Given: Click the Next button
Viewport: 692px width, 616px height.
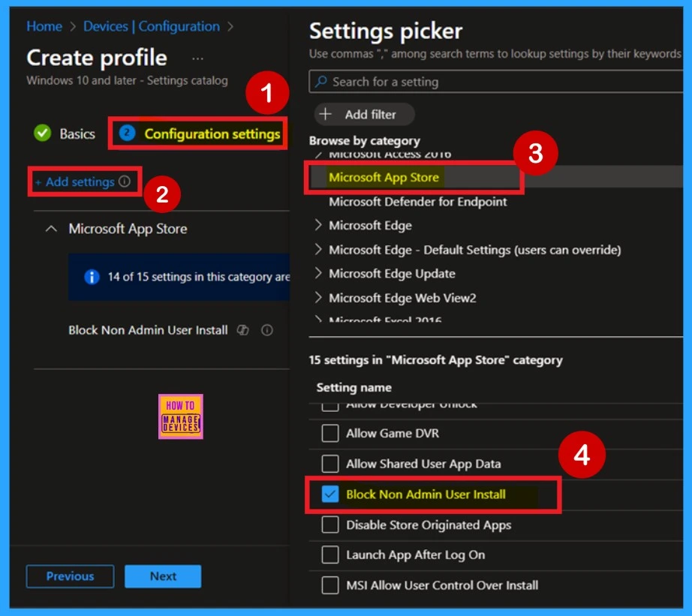Looking at the screenshot, I should (163, 576).
